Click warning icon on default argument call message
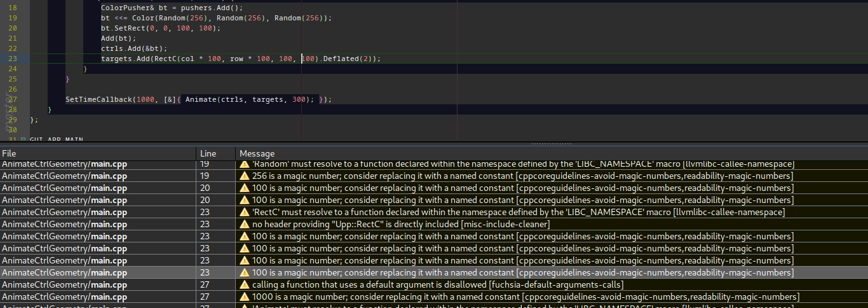868x308 pixels. 244,285
